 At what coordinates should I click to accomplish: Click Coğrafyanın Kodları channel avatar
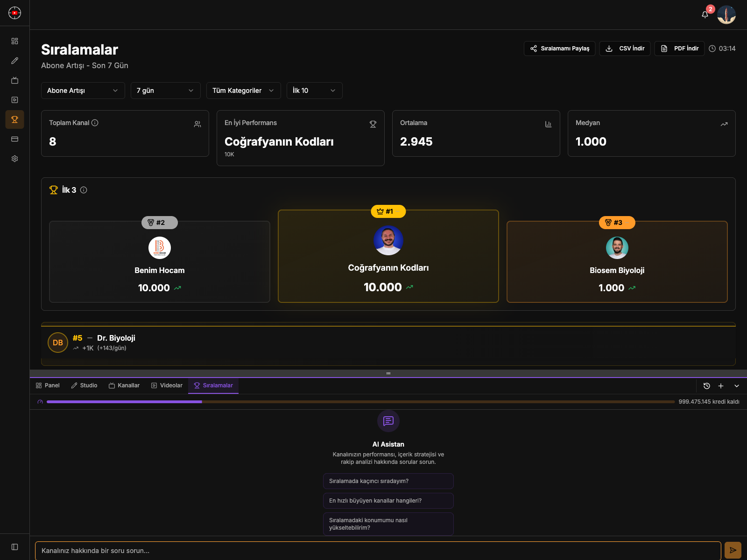click(x=388, y=240)
